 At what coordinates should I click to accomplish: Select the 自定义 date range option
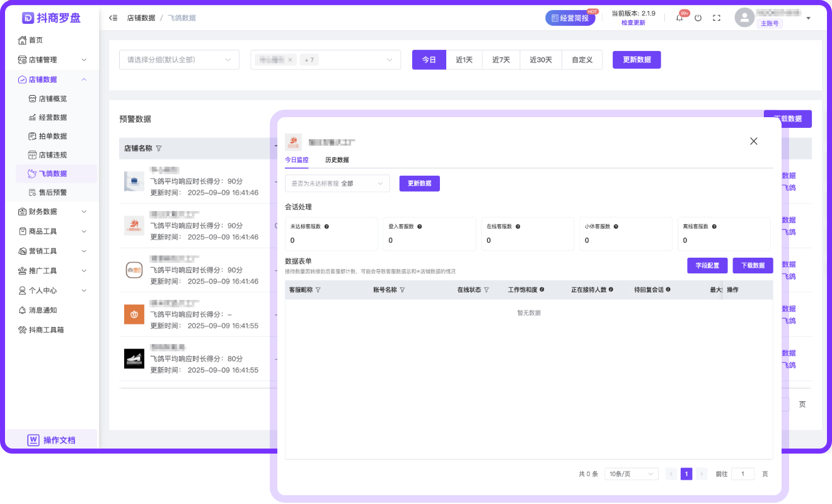[582, 60]
